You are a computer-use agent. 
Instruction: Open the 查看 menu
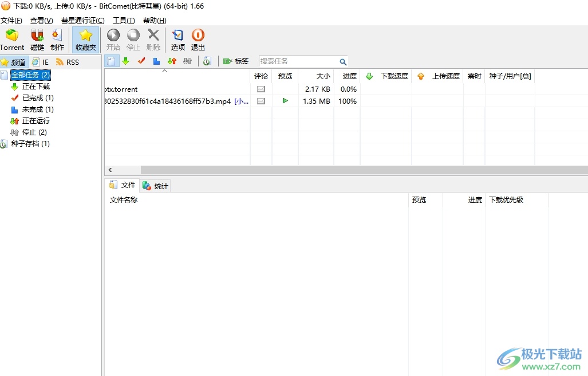pos(42,20)
